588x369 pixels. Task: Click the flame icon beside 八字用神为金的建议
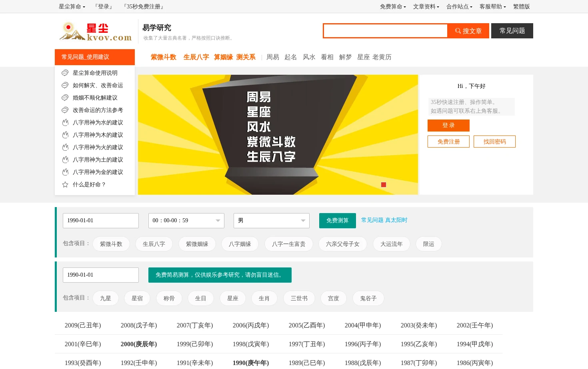tap(65, 172)
